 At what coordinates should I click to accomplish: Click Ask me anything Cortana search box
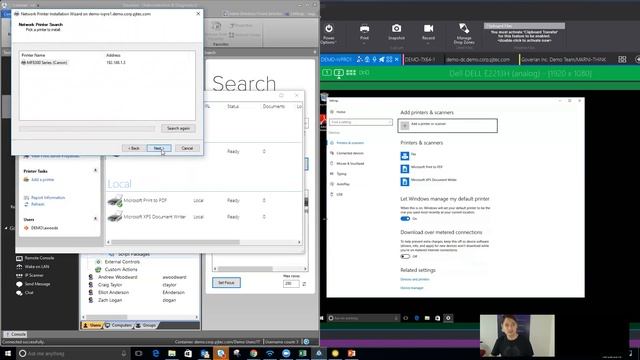(x=73, y=353)
